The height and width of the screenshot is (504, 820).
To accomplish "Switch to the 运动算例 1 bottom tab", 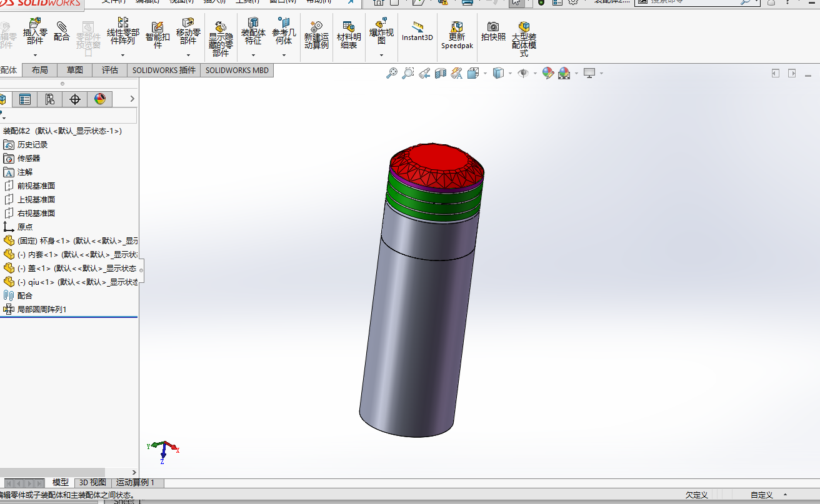I will 137,483.
